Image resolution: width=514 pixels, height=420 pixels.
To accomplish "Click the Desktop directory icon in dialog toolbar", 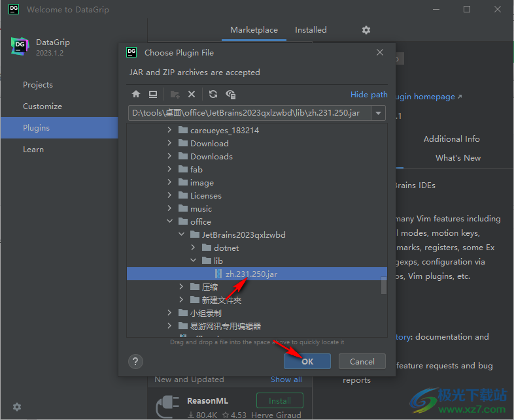I will point(153,95).
